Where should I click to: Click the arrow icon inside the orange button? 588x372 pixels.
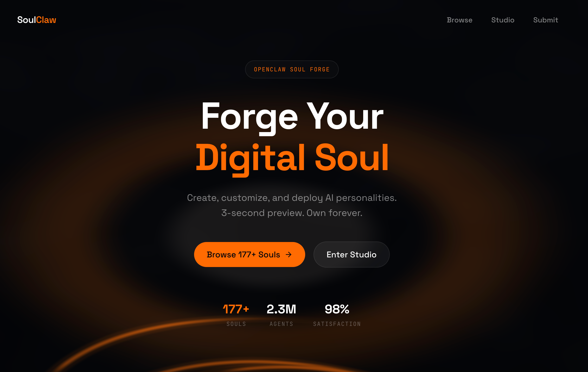289,255
